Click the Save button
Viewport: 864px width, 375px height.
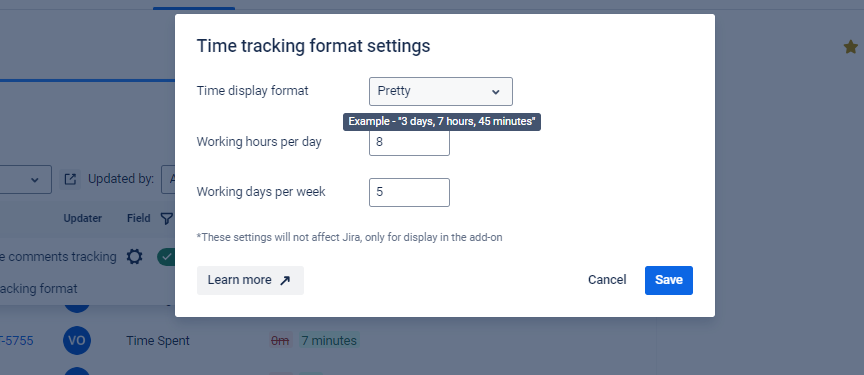click(x=669, y=280)
